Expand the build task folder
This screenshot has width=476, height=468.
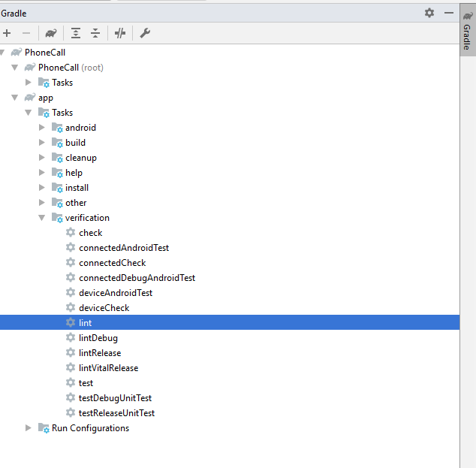[43, 143]
